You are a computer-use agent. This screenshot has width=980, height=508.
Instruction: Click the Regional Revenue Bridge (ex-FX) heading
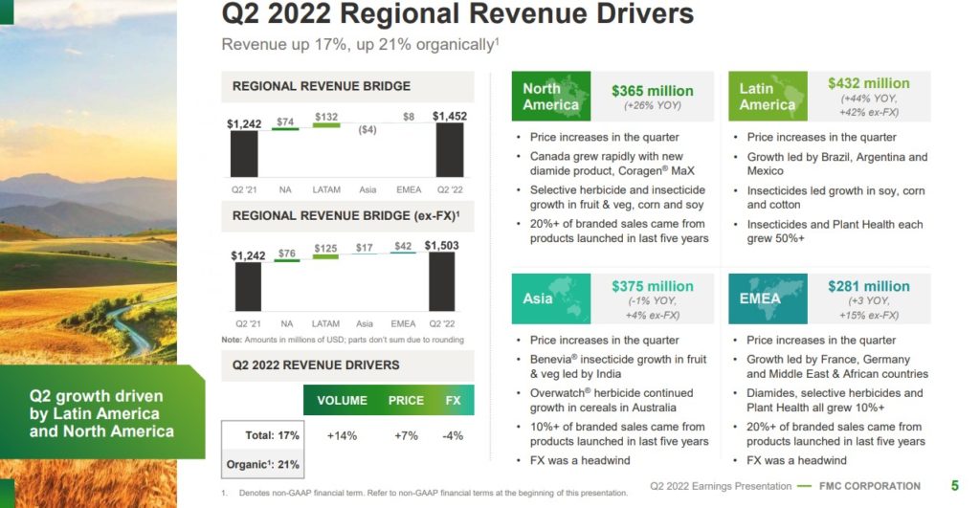345,216
